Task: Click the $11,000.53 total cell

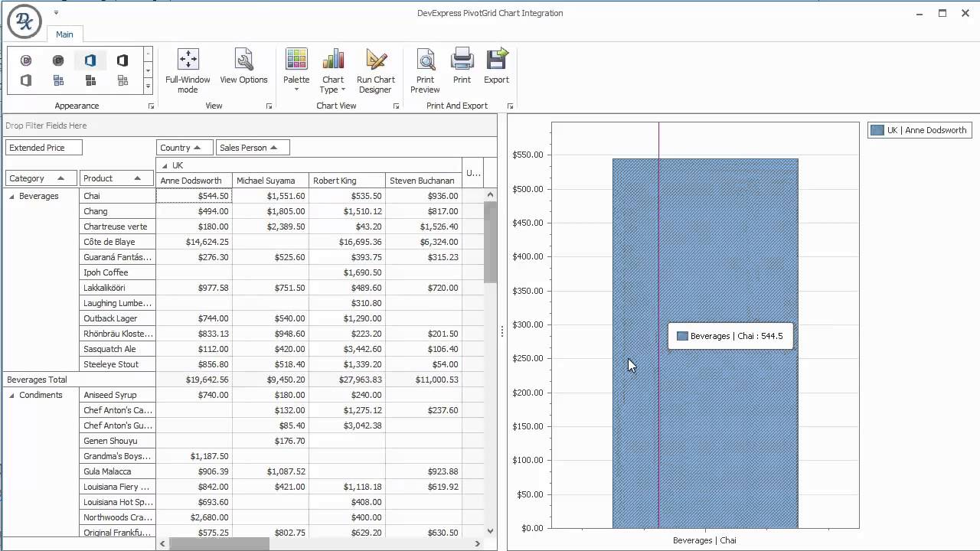Action: [x=424, y=380]
